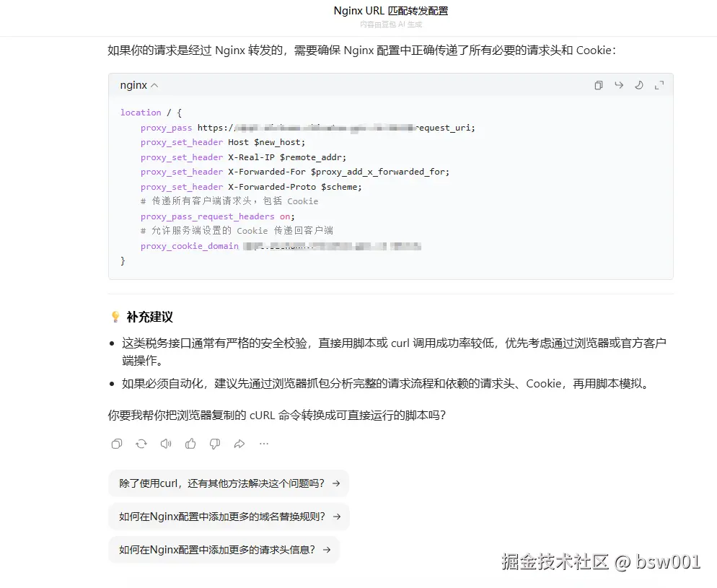Play the response aloud with speaker icon
717x588 pixels.
[165, 444]
